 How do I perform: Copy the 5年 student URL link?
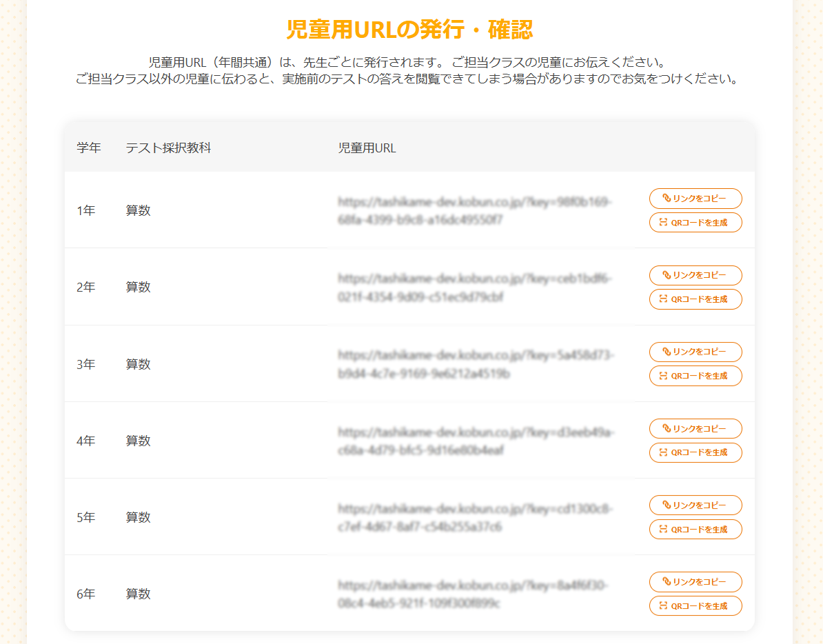point(695,505)
